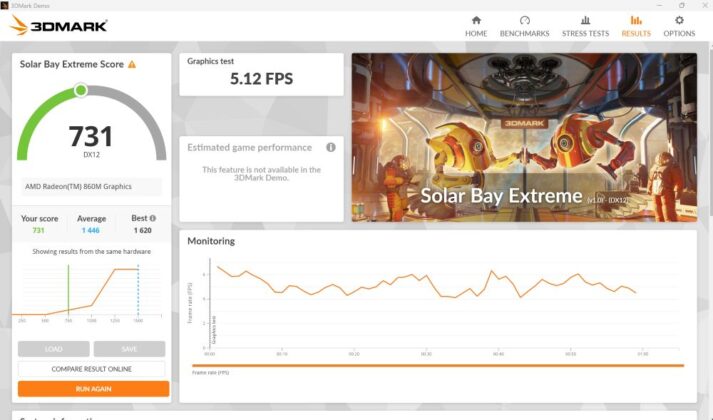The image size is (713, 420).
Task: Open the Benchmarks tab
Action: click(x=524, y=26)
